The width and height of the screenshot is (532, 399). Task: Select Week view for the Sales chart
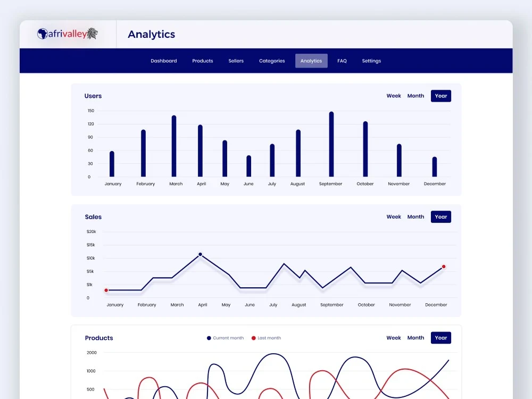[394, 217]
